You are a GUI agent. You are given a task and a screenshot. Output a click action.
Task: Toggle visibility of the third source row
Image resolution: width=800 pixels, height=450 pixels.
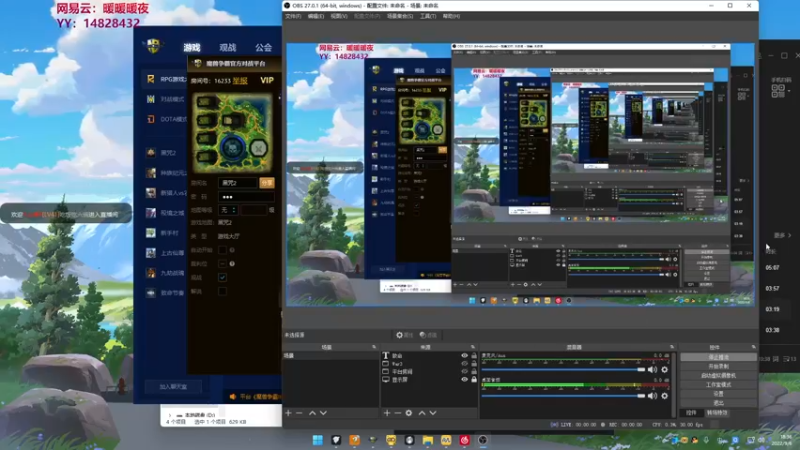point(464,371)
